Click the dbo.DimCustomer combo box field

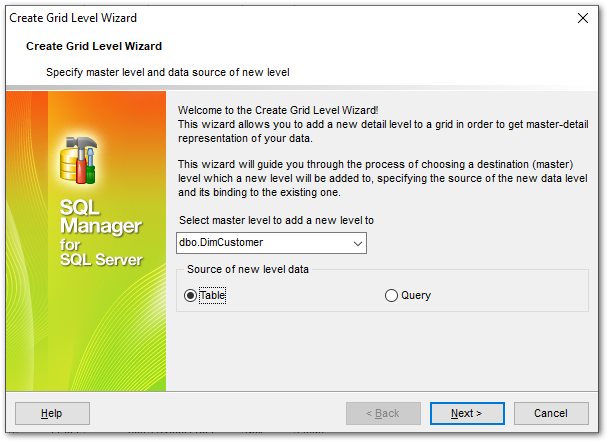271,243
